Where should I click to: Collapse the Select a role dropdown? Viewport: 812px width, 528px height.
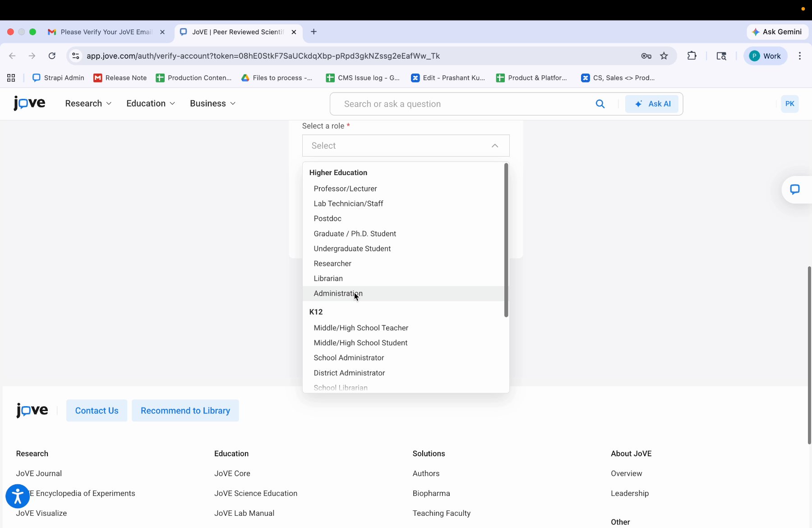pos(495,146)
